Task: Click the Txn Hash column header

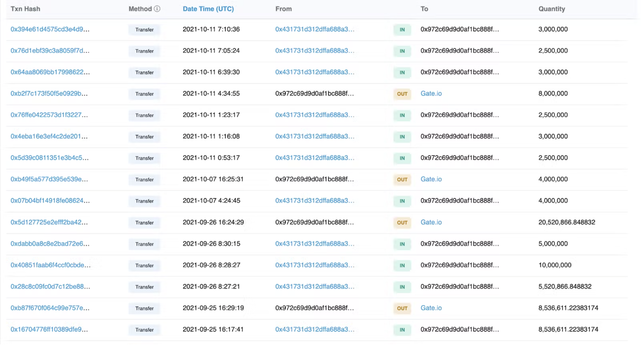Action: pos(25,9)
